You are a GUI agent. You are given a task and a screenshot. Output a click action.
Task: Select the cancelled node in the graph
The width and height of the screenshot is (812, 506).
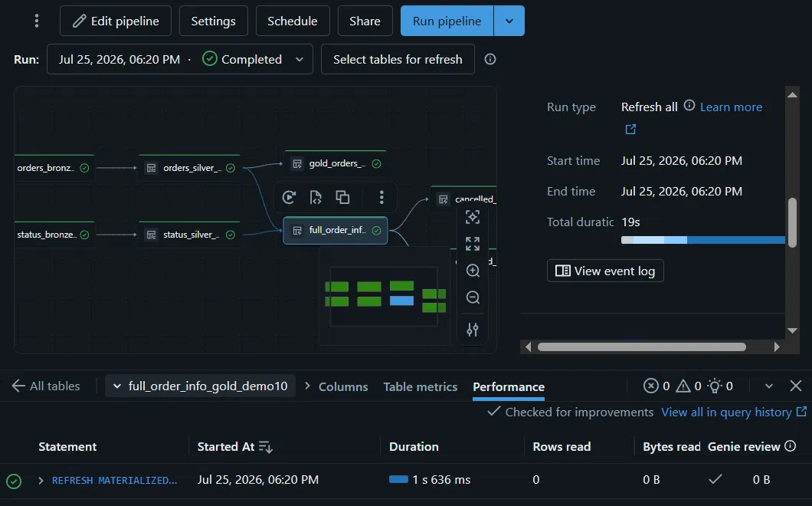(464, 199)
